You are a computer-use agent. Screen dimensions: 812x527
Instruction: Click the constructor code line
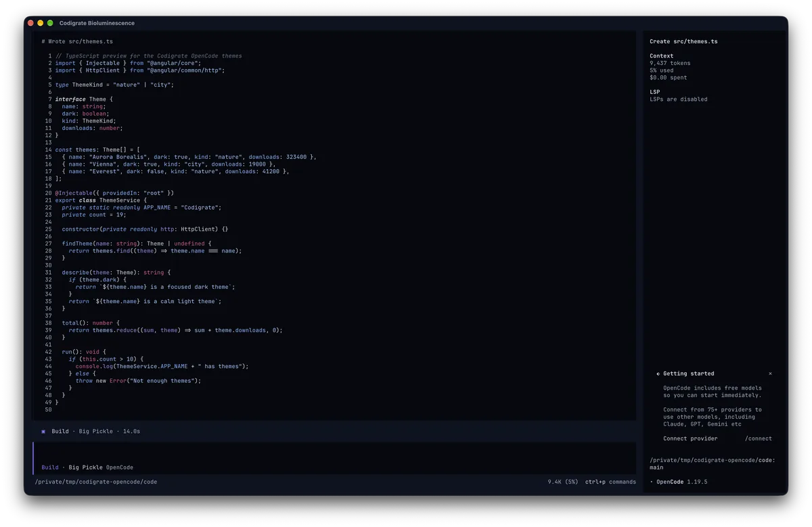(145, 229)
